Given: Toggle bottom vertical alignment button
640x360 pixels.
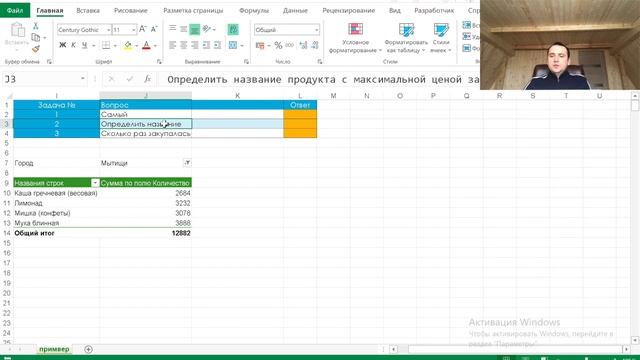Looking at the screenshot, I should (x=195, y=29).
